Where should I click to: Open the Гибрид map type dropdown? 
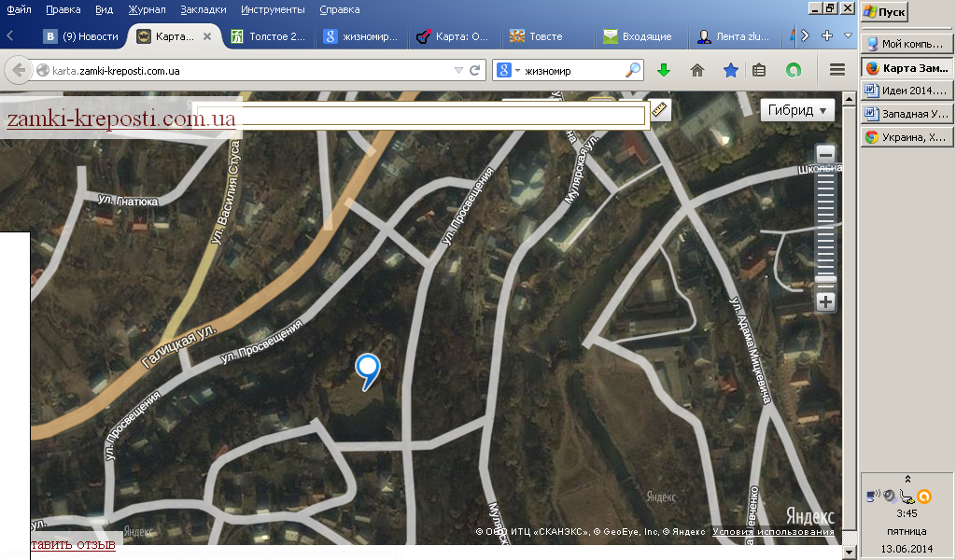point(797,110)
